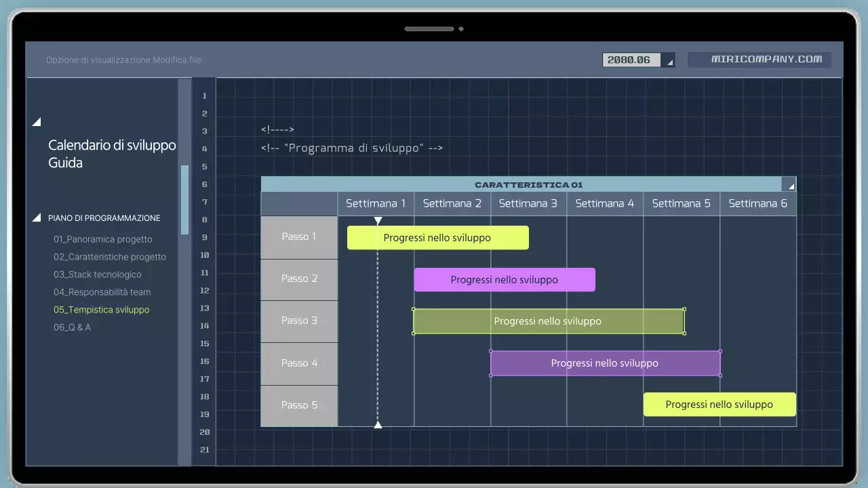The height and width of the screenshot is (488, 868).
Task: Click the 2080.06 version field
Action: (x=631, y=60)
